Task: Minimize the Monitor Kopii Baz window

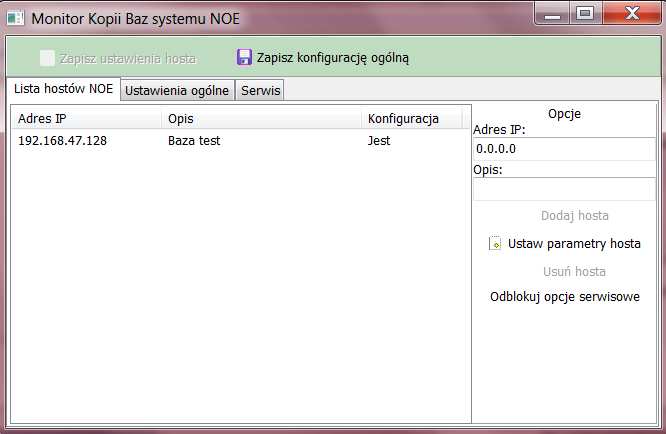Action: point(552,14)
